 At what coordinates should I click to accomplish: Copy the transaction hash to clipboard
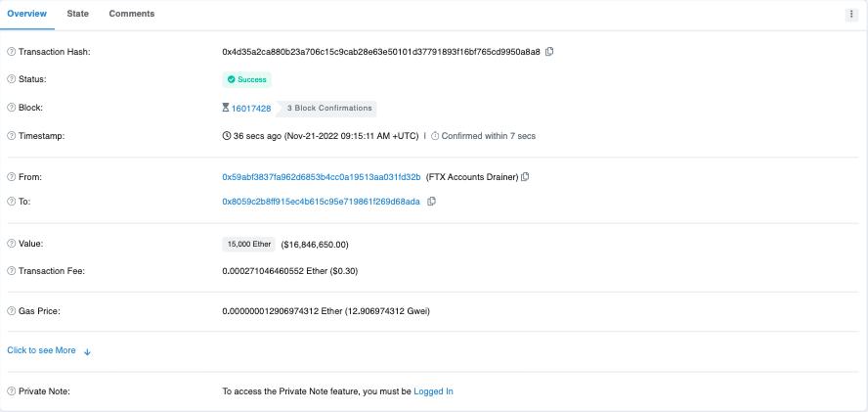pyautogui.click(x=549, y=52)
